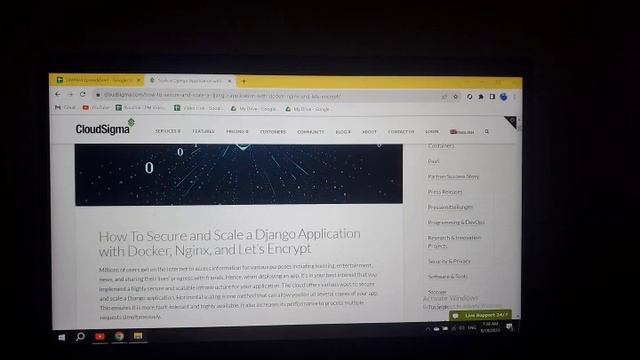The image size is (640, 360).
Task: Expand the BLOG menu
Action: 343,132
